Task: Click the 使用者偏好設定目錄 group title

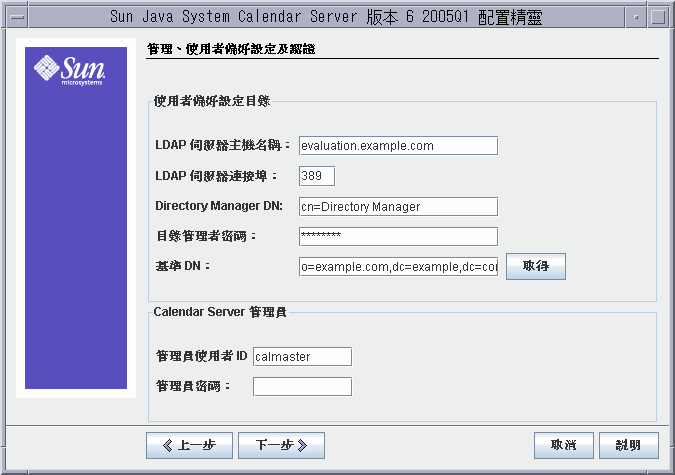Action: (212, 101)
